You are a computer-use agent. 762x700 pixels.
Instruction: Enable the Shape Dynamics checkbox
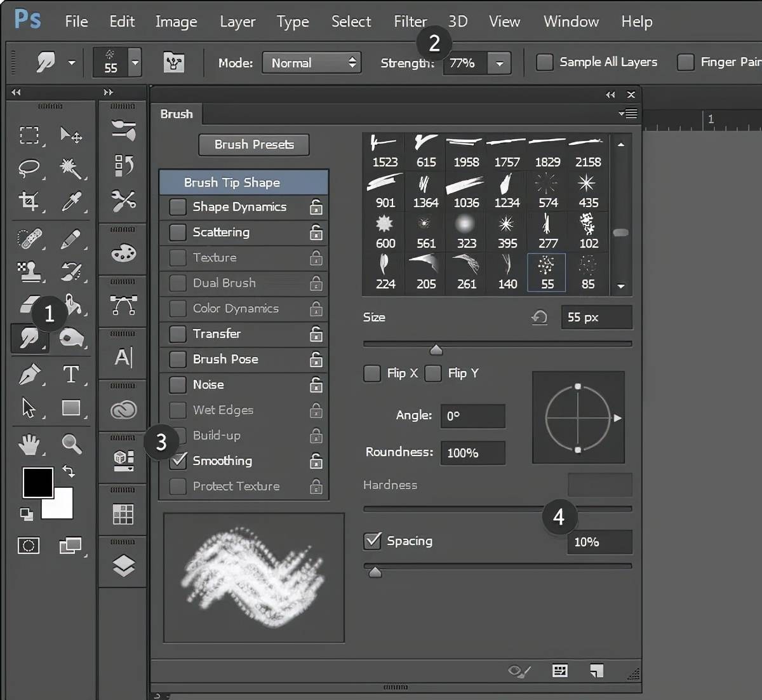coord(178,207)
